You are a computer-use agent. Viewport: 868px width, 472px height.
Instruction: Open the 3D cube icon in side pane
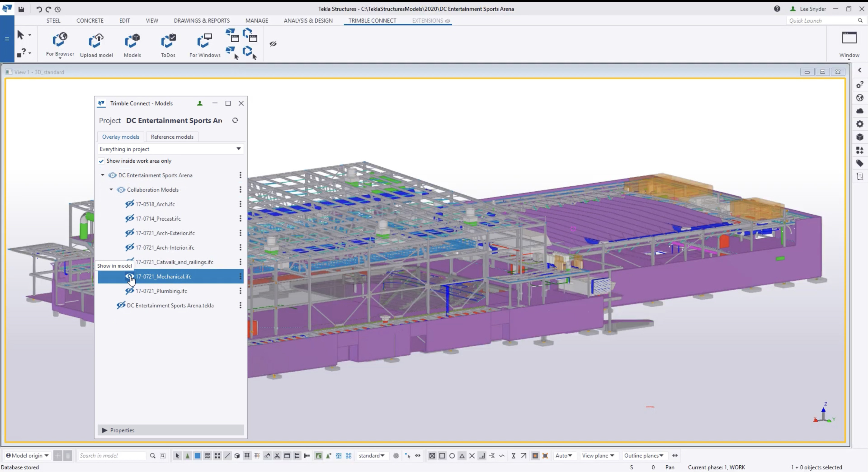pos(860,137)
